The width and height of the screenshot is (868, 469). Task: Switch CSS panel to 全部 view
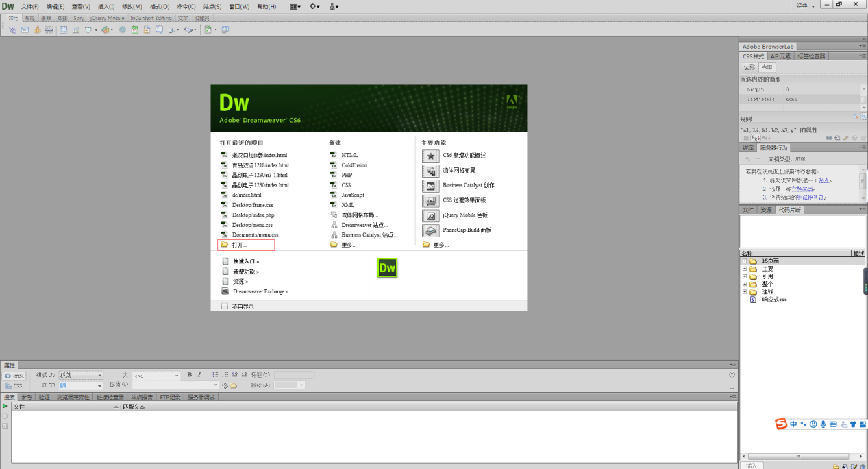(x=749, y=67)
